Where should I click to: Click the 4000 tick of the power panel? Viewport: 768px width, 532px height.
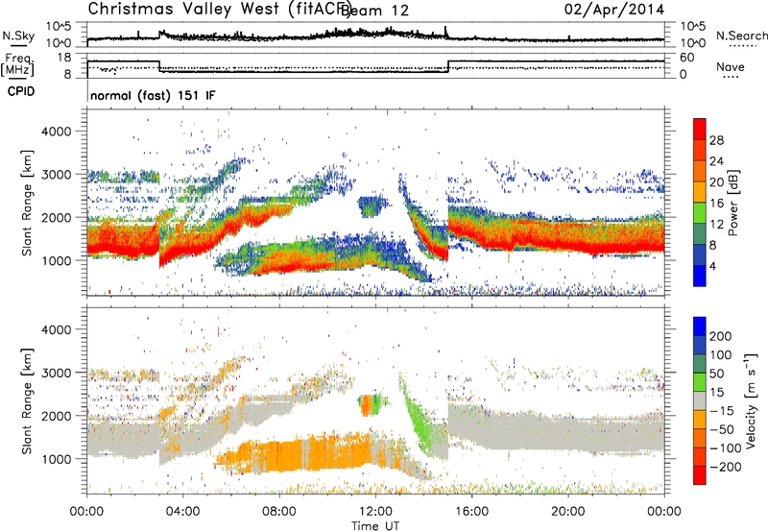coord(56,132)
